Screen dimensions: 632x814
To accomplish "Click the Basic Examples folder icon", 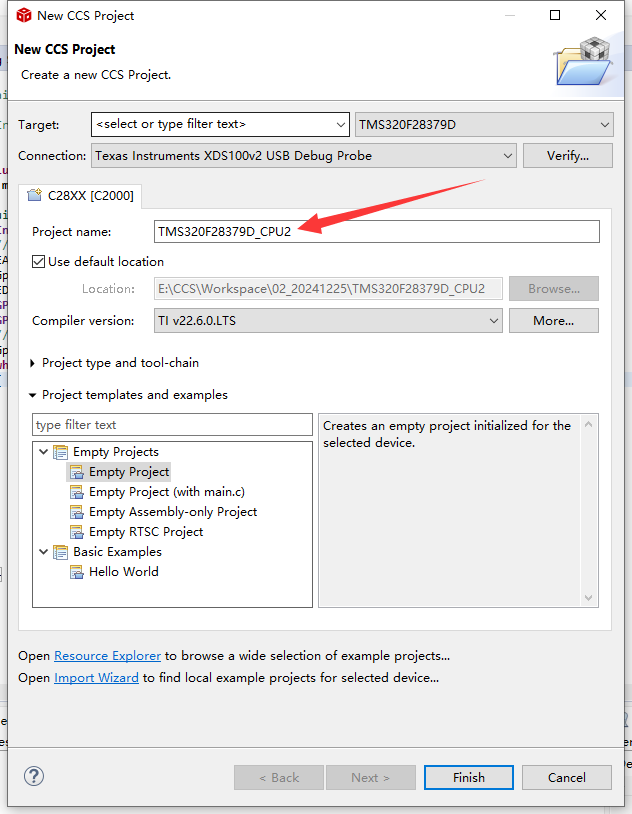I will 60,552.
